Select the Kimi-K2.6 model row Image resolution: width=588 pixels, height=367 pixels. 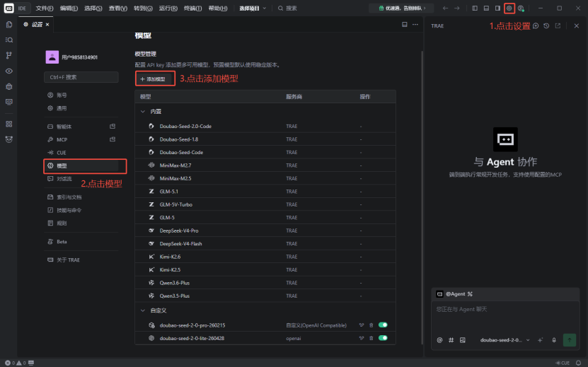[x=265, y=257]
